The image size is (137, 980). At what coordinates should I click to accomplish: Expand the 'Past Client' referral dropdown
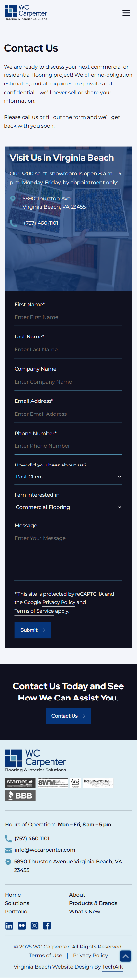click(x=68, y=477)
